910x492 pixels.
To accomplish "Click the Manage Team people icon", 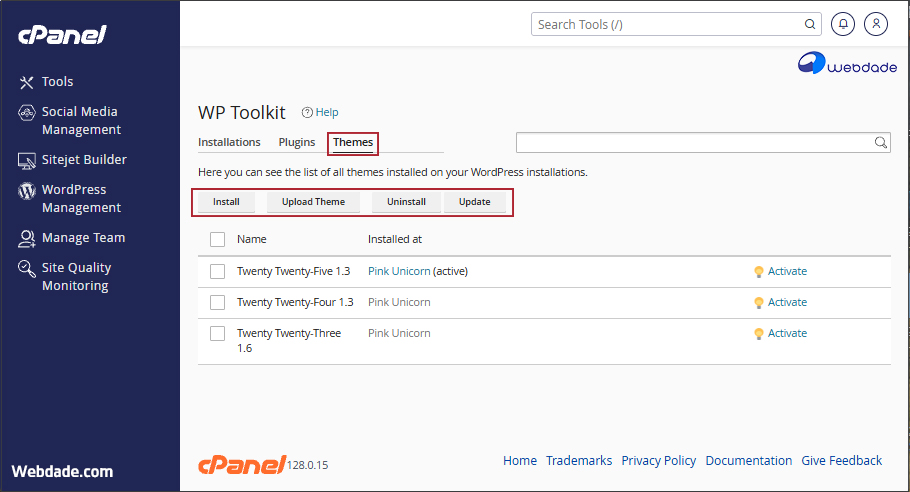I will (x=27, y=238).
